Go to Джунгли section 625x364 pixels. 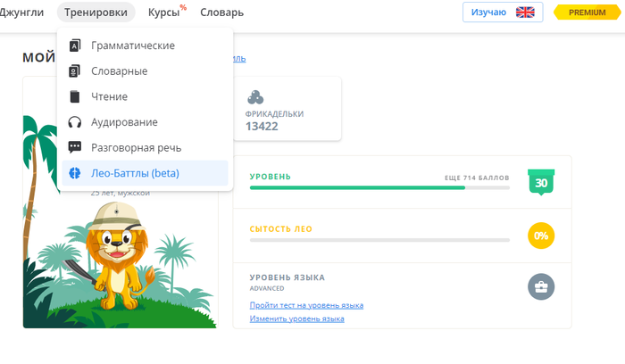click(x=21, y=12)
